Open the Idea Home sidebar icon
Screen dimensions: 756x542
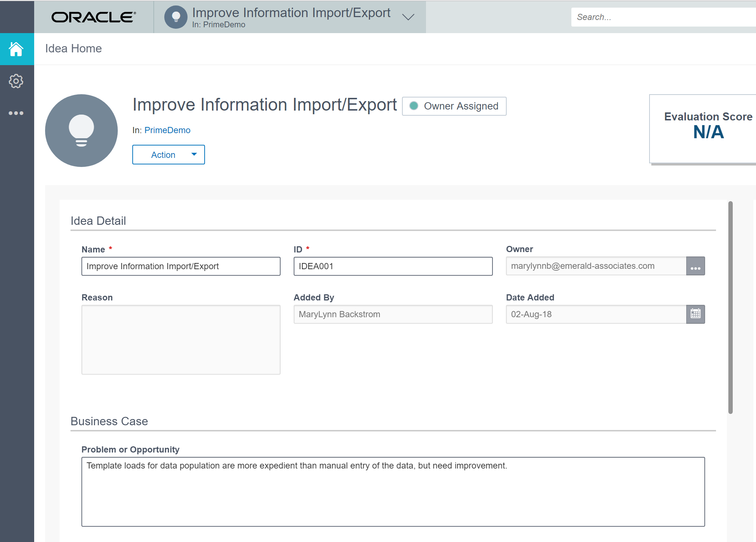17,49
